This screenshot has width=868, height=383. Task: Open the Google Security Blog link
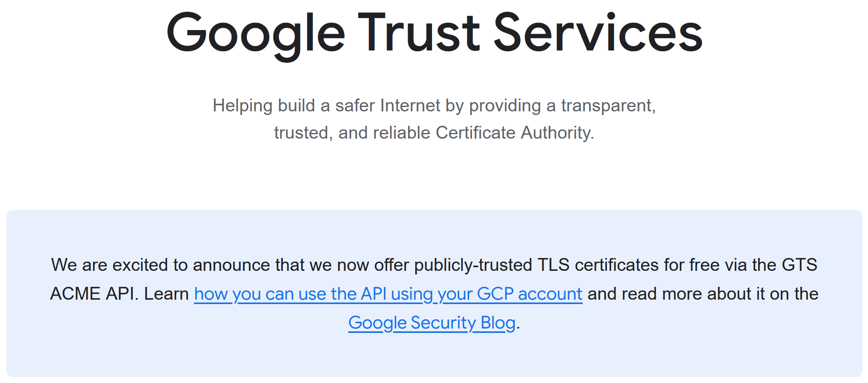click(432, 323)
